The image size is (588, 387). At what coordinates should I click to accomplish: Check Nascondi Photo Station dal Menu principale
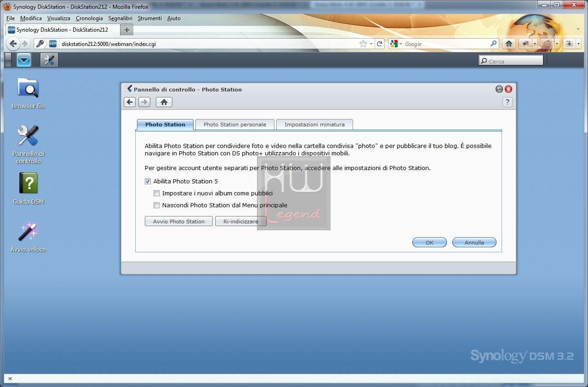(x=157, y=205)
